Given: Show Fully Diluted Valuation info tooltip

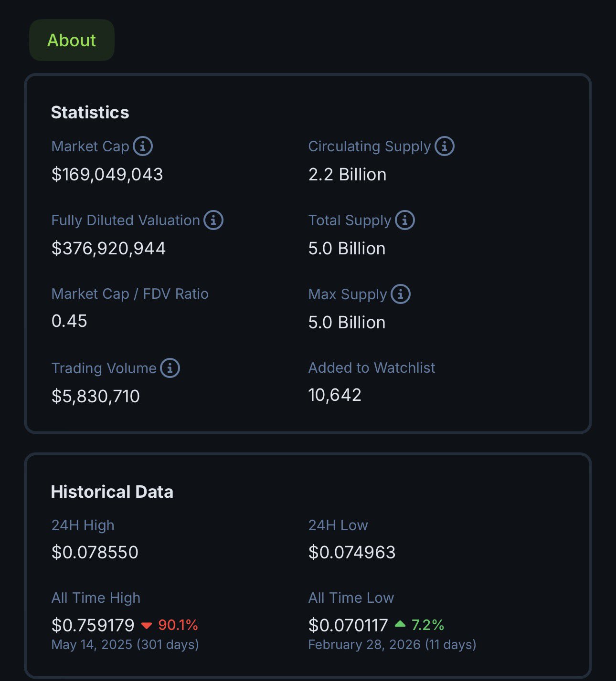Looking at the screenshot, I should pyautogui.click(x=213, y=220).
